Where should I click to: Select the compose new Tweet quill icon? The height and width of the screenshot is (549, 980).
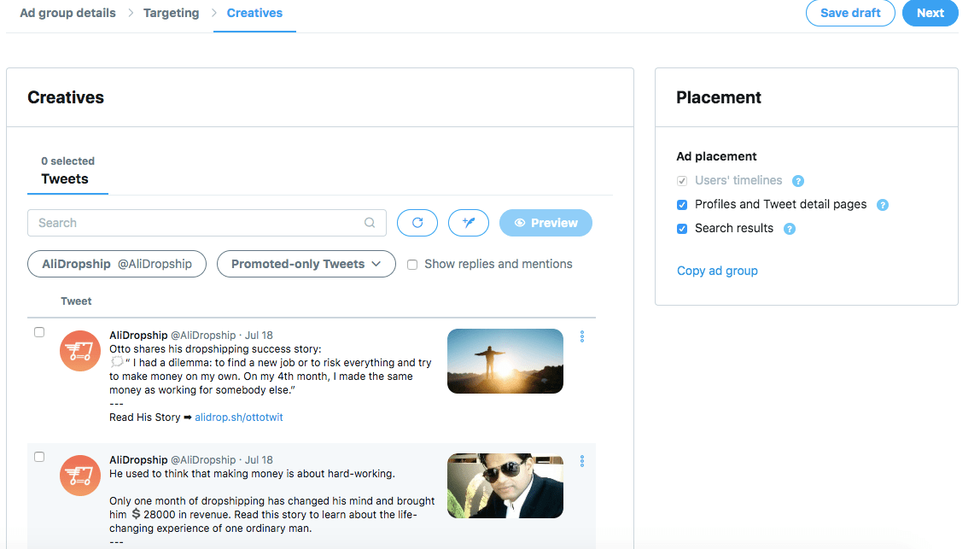pyautogui.click(x=468, y=222)
